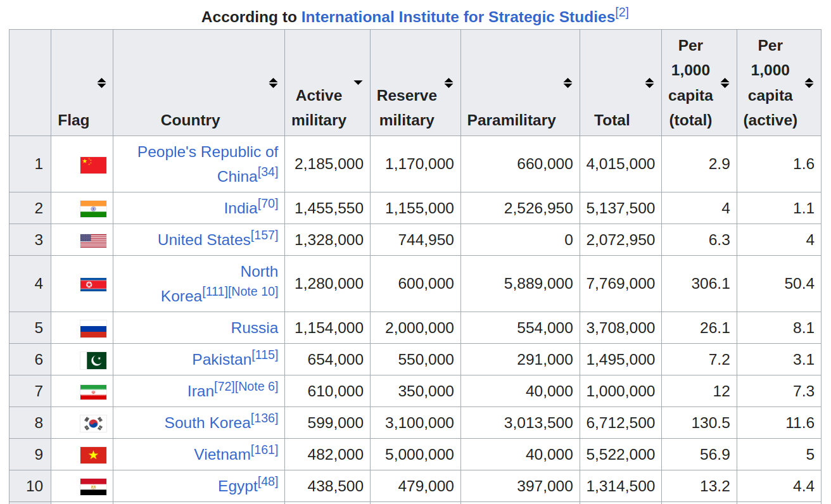This screenshot has height=504, width=831.
Task: Open reference [70] next to India
Action: point(268,203)
